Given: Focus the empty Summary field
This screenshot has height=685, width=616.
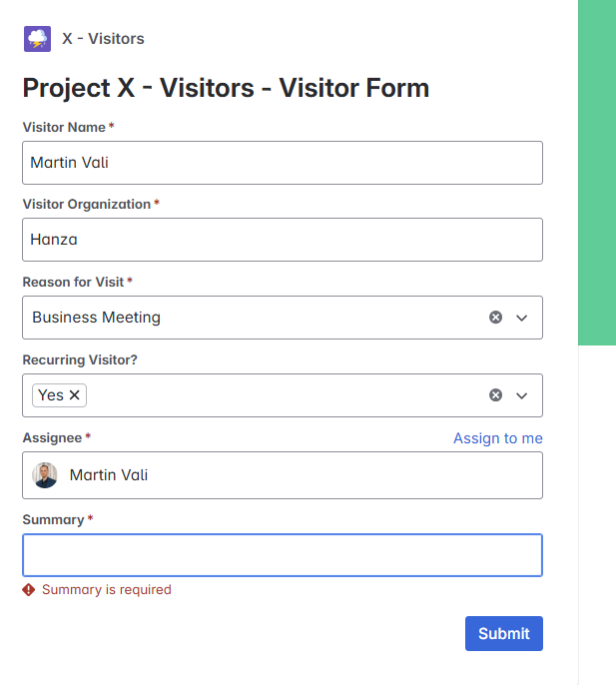Looking at the screenshot, I should [x=283, y=555].
